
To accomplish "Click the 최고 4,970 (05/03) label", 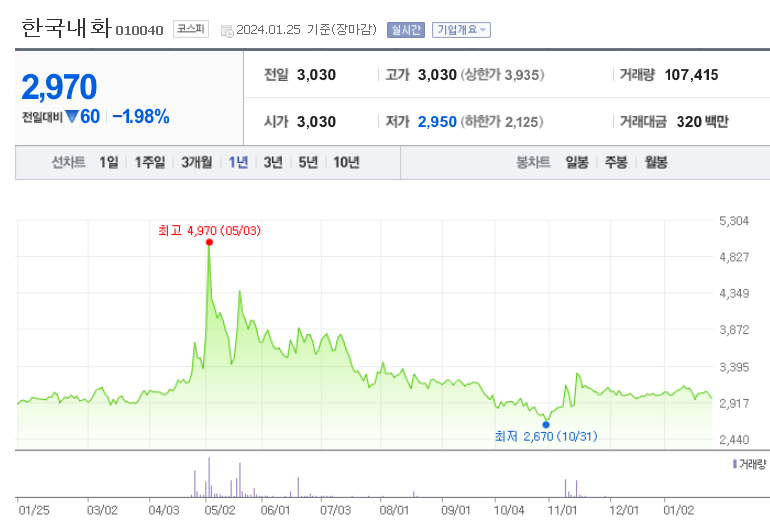I will coord(209,230).
